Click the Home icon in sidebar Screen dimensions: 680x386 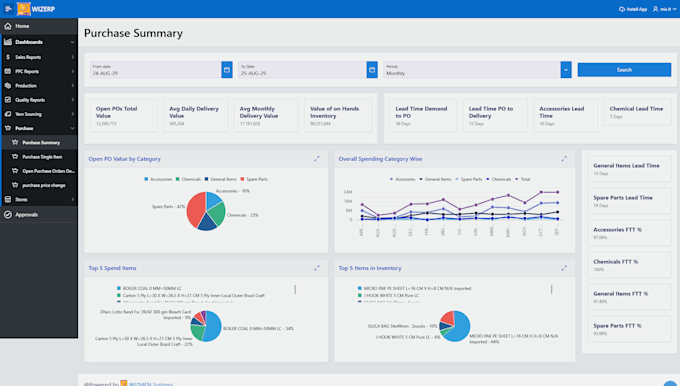8,26
